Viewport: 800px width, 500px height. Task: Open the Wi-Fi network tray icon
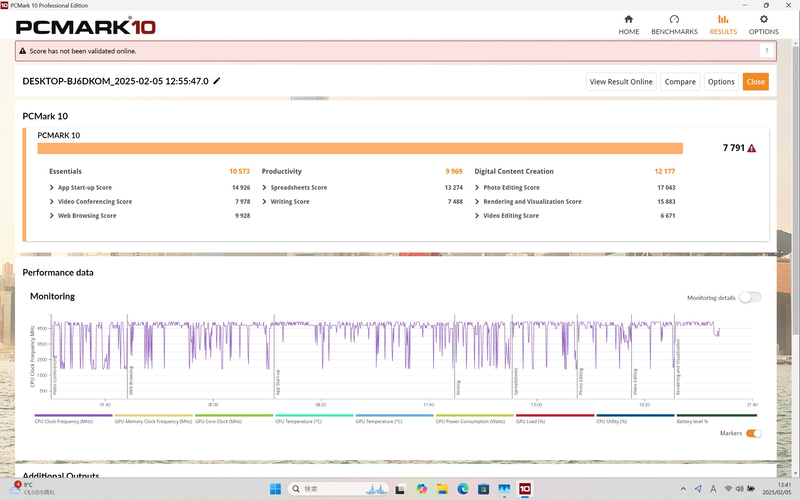tap(728, 489)
